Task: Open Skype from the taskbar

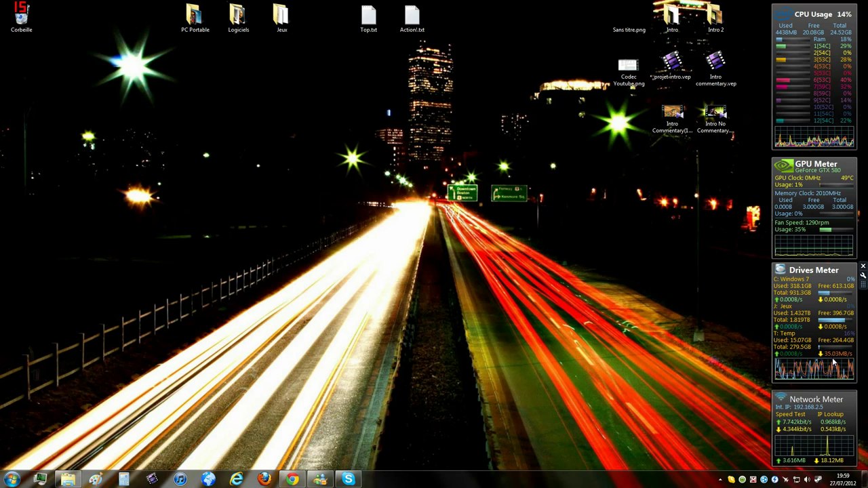Action: [348, 479]
